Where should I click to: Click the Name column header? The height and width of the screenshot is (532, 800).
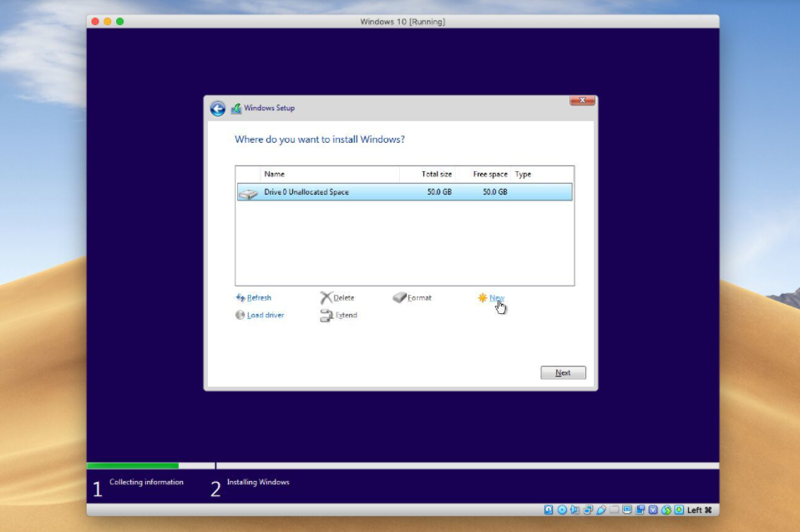pos(330,174)
